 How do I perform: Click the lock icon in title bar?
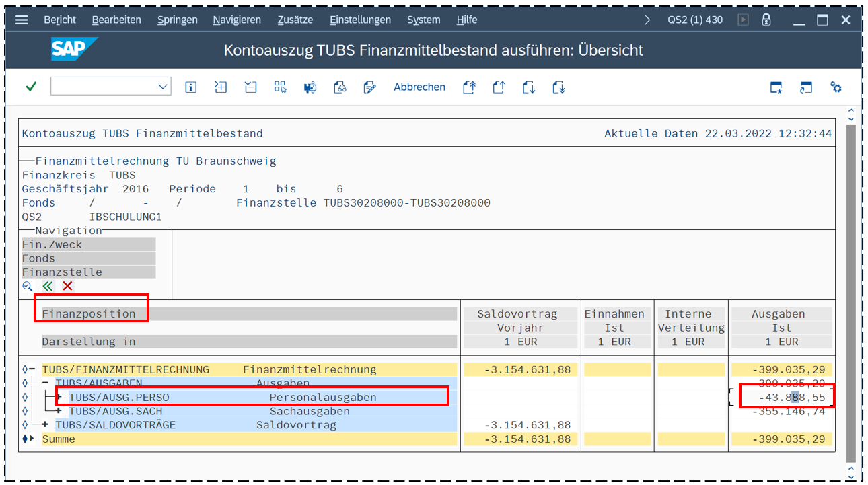click(766, 20)
